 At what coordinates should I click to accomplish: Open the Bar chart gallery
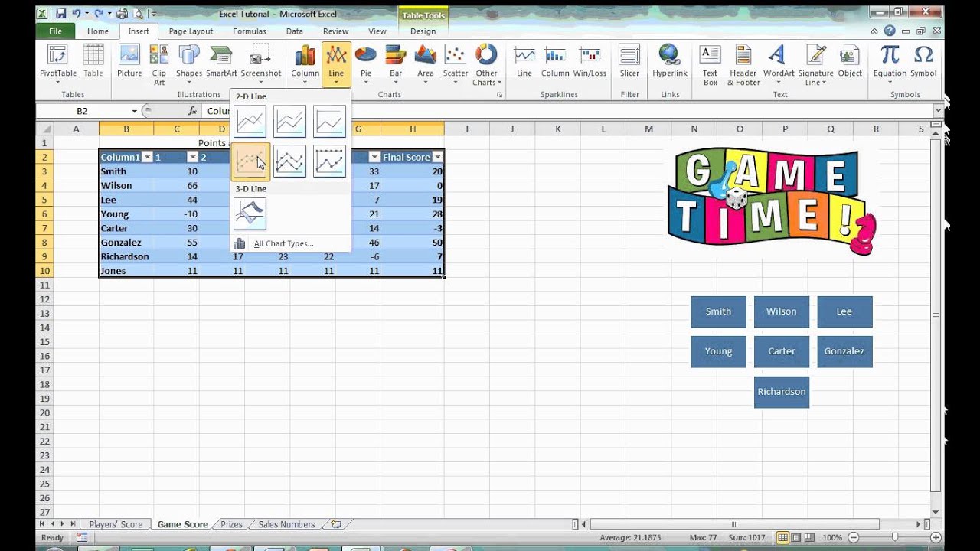[396, 64]
